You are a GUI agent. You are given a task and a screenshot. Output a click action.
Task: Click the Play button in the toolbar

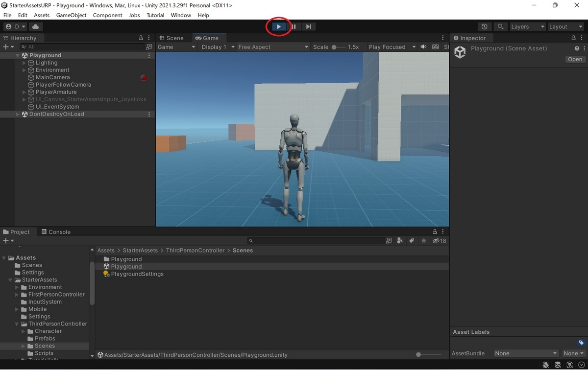[278, 26]
